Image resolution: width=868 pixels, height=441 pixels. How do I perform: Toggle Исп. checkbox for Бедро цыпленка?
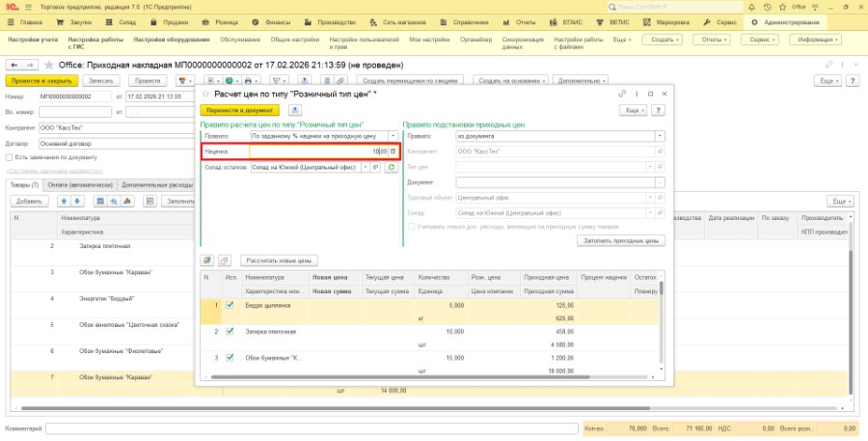point(230,305)
